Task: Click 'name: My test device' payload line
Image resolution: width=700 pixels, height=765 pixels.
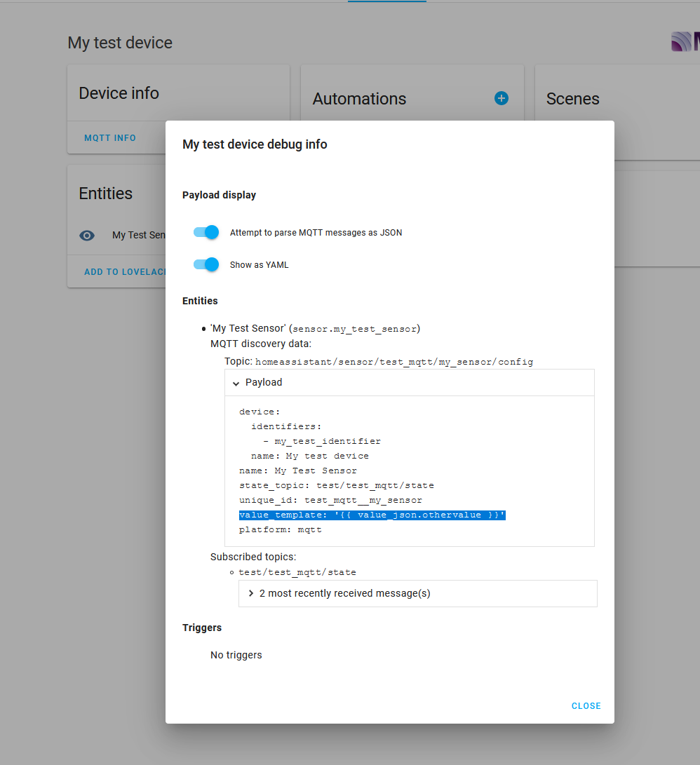Action: pos(310,456)
